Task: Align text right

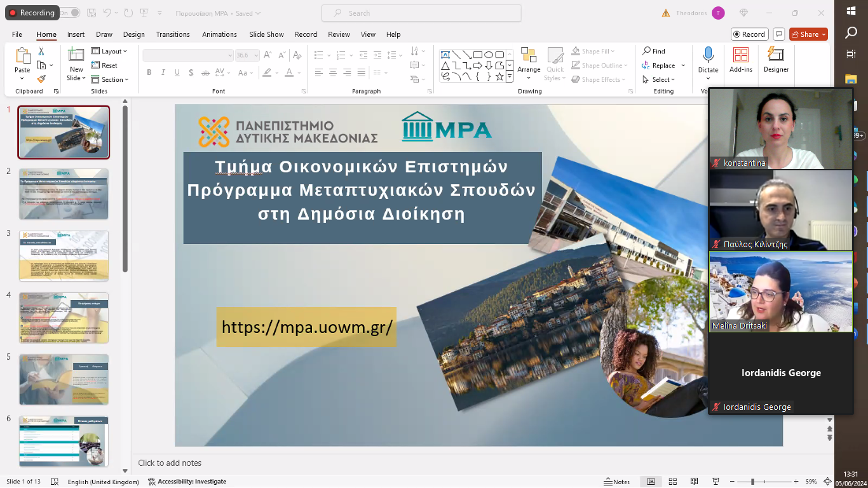Action: (x=347, y=73)
